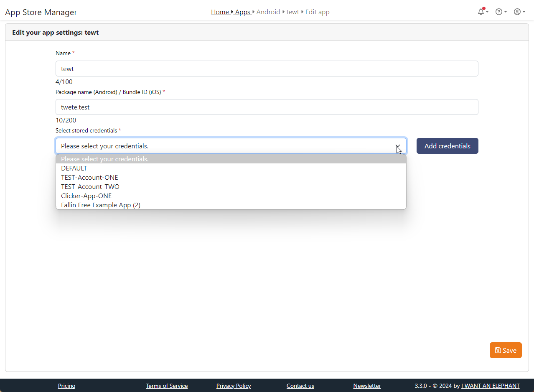Go to Home in breadcrumb
Viewport: 534px width, 392px height.
click(220, 12)
